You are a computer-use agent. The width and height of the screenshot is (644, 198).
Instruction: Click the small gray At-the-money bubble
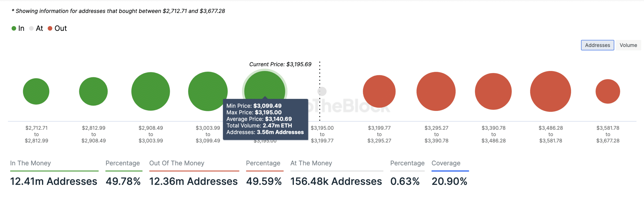[322, 91]
